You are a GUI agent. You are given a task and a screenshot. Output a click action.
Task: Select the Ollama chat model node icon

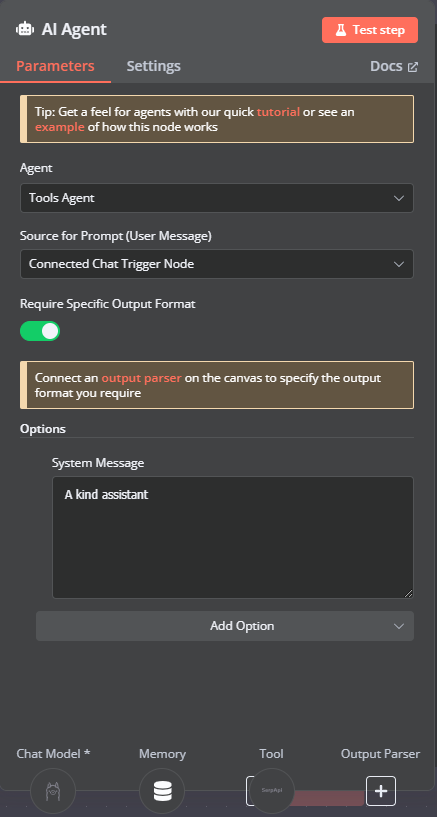point(53,791)
